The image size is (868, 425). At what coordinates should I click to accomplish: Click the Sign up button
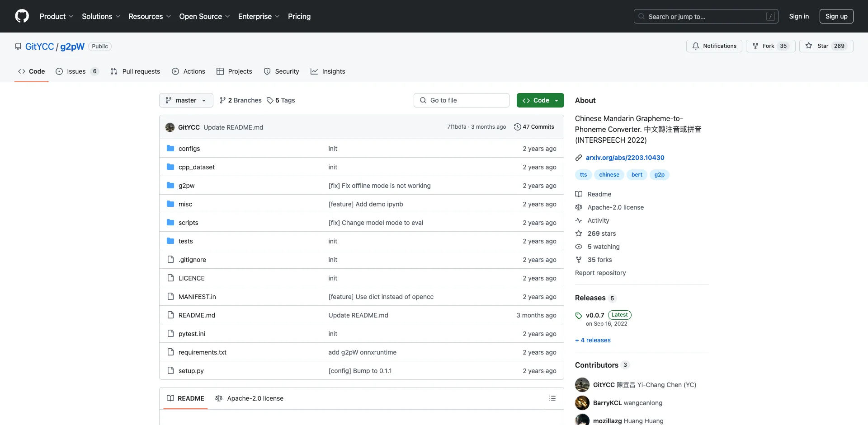coord(836,16)
